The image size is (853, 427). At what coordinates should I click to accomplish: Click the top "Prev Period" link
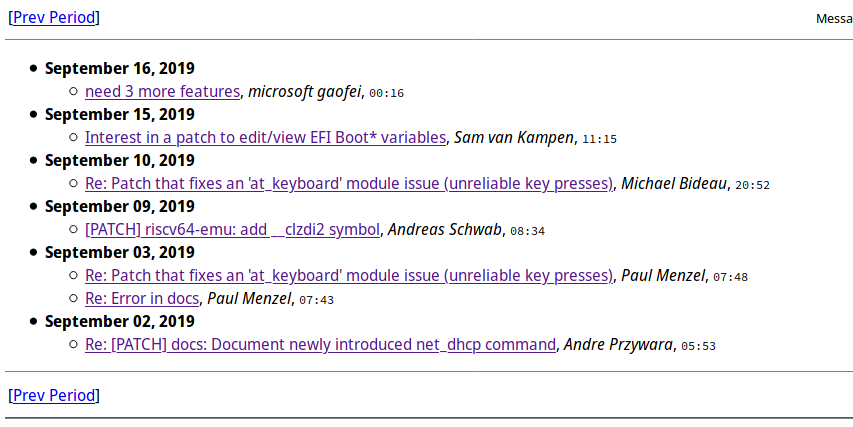point(54,18)
